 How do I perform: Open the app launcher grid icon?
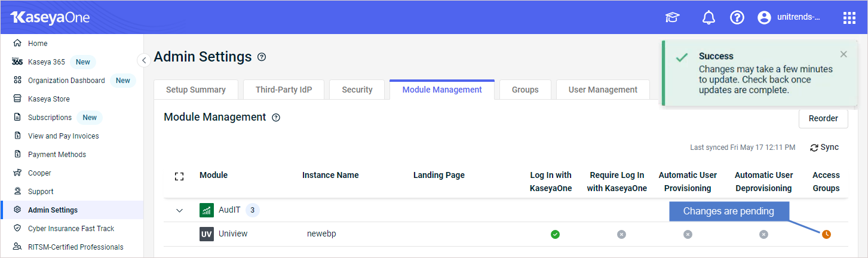[849, 18]
